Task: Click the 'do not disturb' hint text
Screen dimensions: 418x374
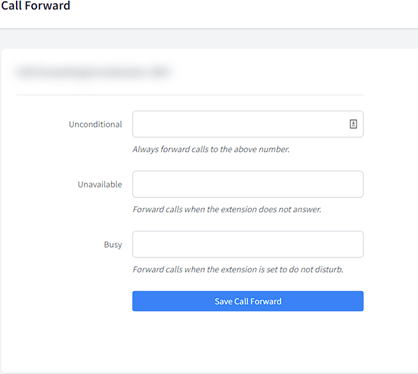Action: tap(238, 269)
